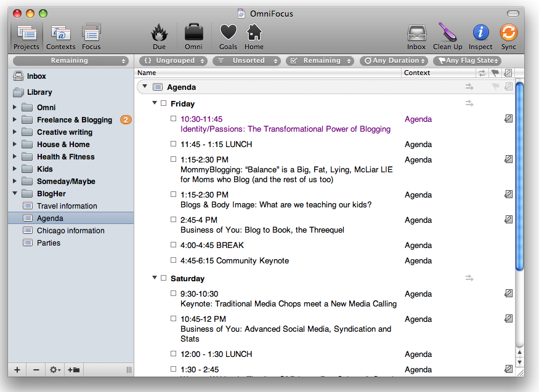Click the Clean Up brush icon
Image resolution: width=539 pixels, height=392 pixels.
[x=447, y=37]
